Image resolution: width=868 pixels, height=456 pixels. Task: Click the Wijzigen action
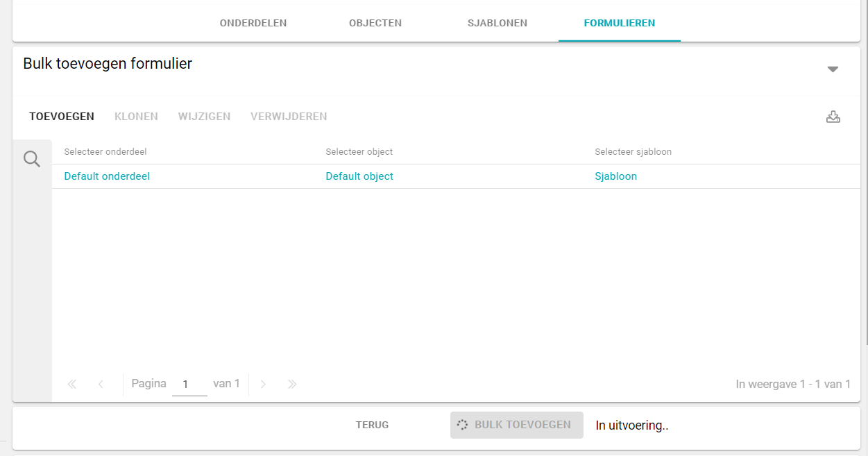coord(204,117)
